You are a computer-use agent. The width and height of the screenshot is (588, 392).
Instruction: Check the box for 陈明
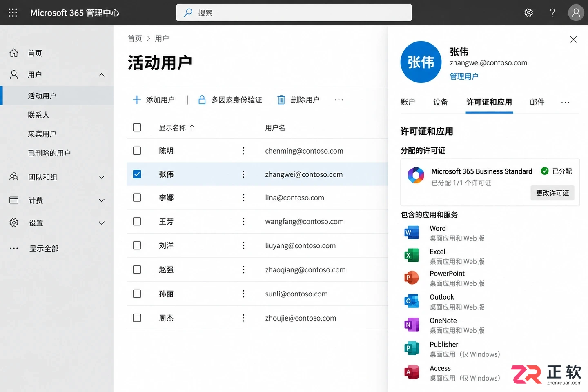pos(137,151)
